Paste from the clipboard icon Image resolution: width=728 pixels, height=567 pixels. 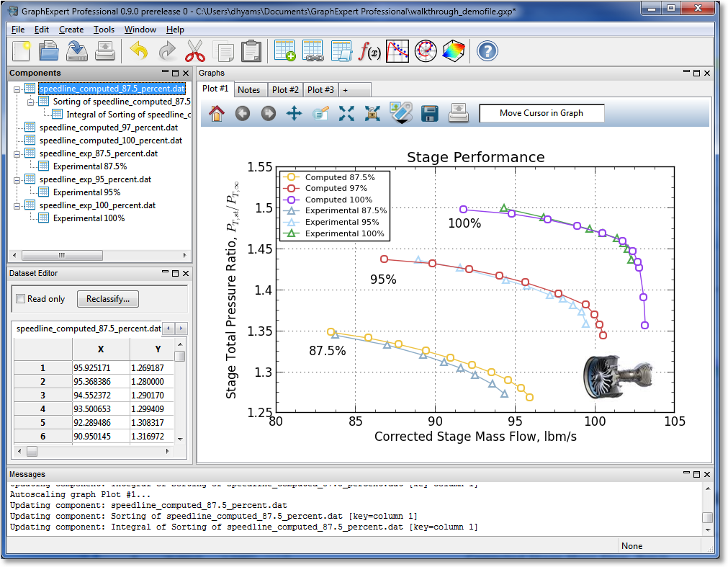coord(251,51)
